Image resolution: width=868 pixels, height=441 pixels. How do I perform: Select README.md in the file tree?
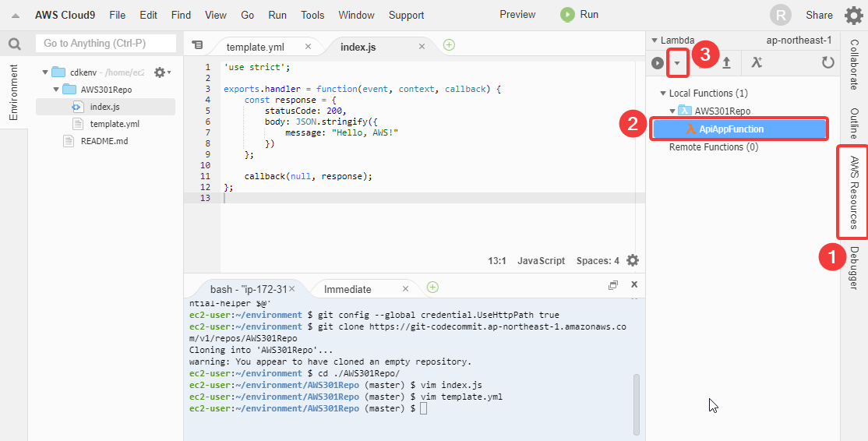104,141
